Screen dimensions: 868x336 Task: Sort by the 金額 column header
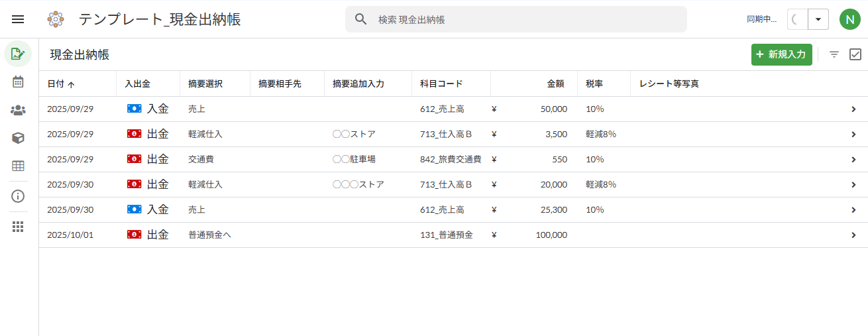coord(555,84)
